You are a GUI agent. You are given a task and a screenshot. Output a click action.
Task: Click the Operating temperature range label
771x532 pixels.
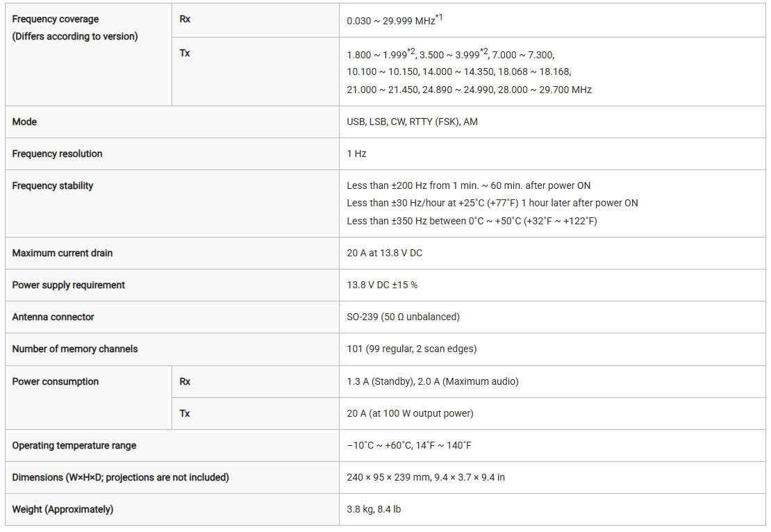(74, 445)
